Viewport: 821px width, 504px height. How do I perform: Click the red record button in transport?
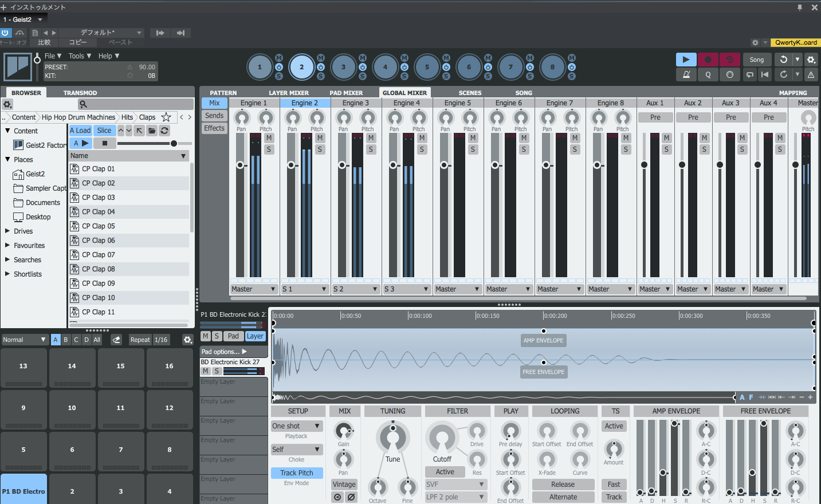coord(708,60)
